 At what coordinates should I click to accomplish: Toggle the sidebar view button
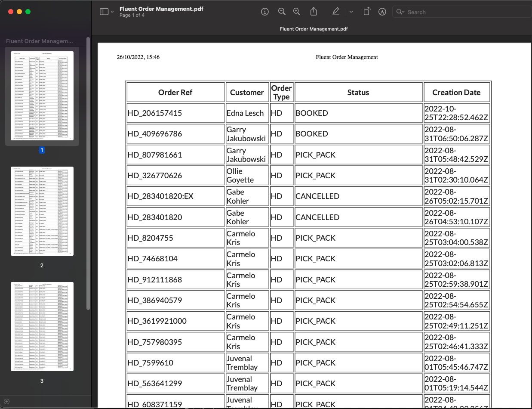(104, 12)
